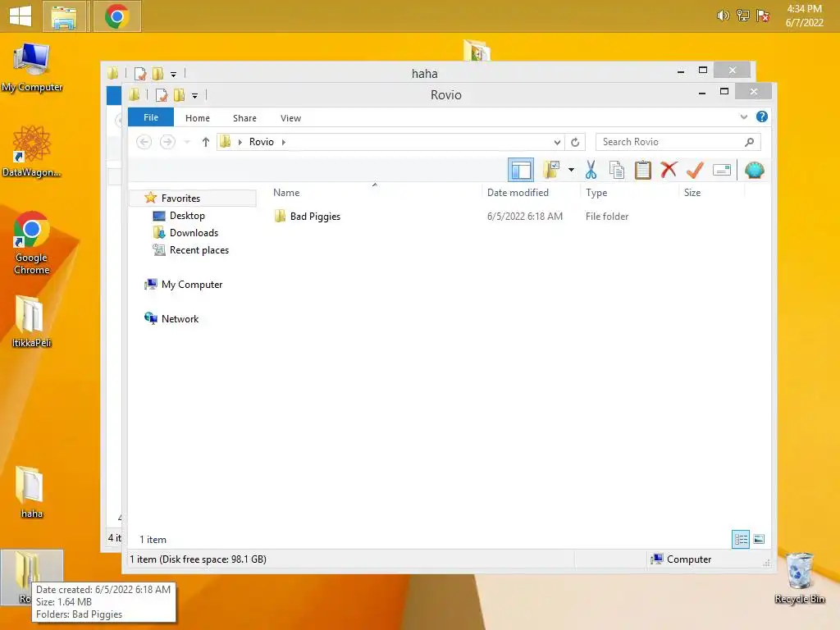Select Favorites in the navigation pane
This screenshot has height=630, width=840.
180,199
